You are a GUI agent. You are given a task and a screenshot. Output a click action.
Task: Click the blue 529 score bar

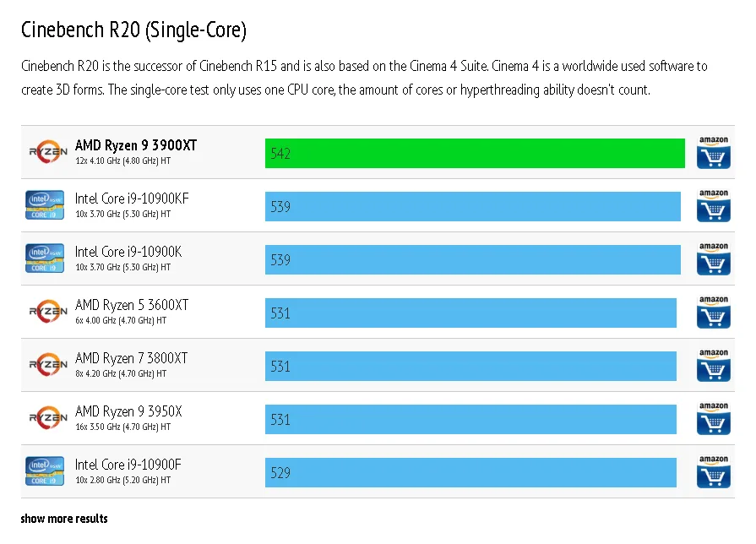coord(470,472)
